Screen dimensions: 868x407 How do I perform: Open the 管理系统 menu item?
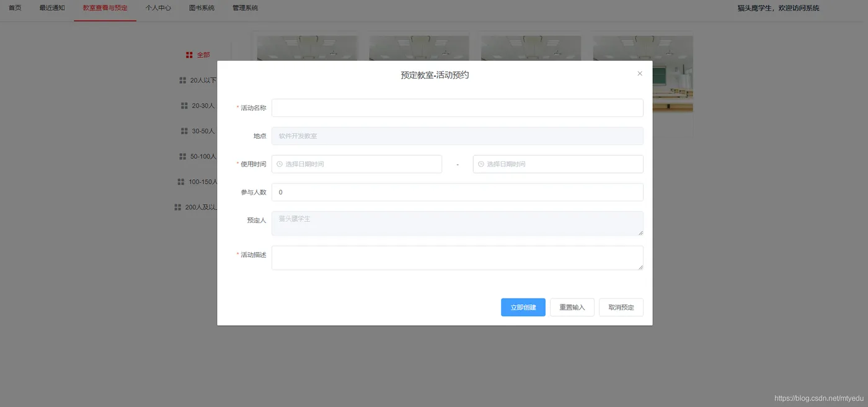(x=244, y=8)
